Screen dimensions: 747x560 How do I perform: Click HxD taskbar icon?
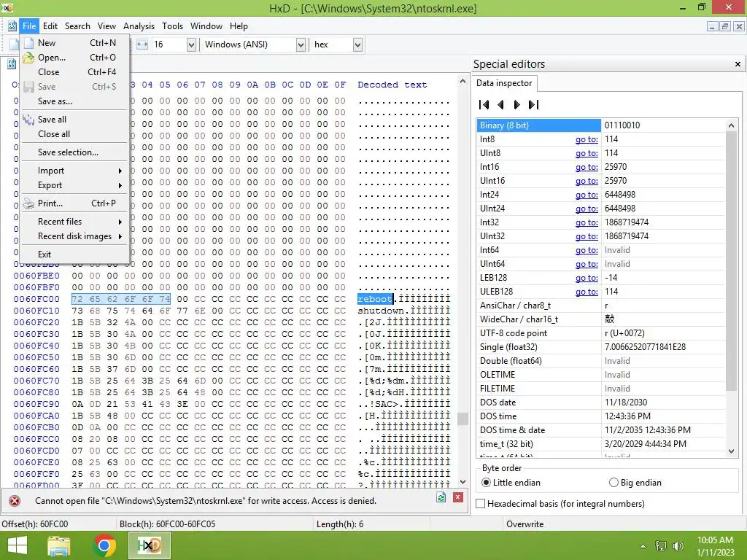click(x=149, y=545)
